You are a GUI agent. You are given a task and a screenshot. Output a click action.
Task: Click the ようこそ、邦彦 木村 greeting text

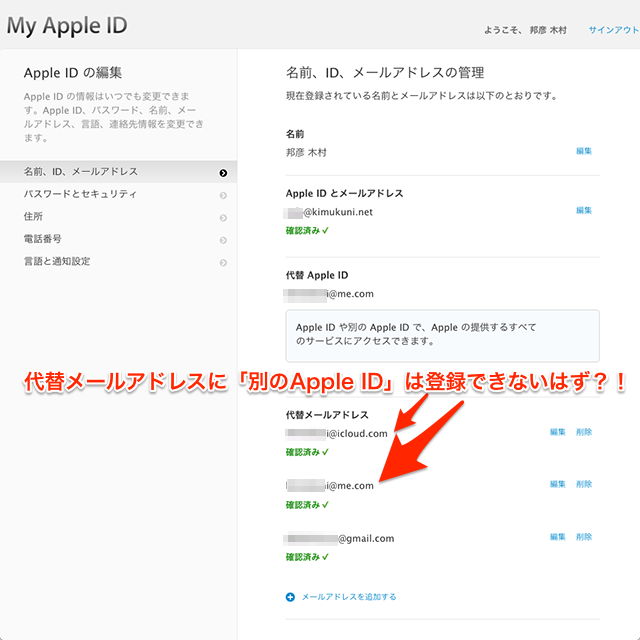pyautogui.click(x=525, y=30)
